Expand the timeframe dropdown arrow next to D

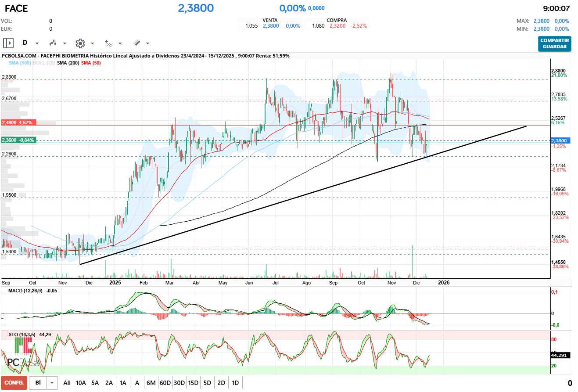tap(37, 43)
